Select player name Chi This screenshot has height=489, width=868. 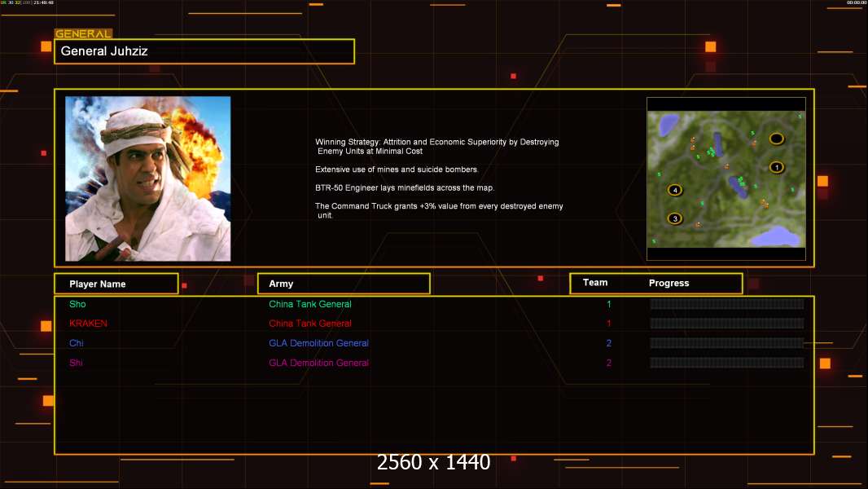(x=77, y=343)
